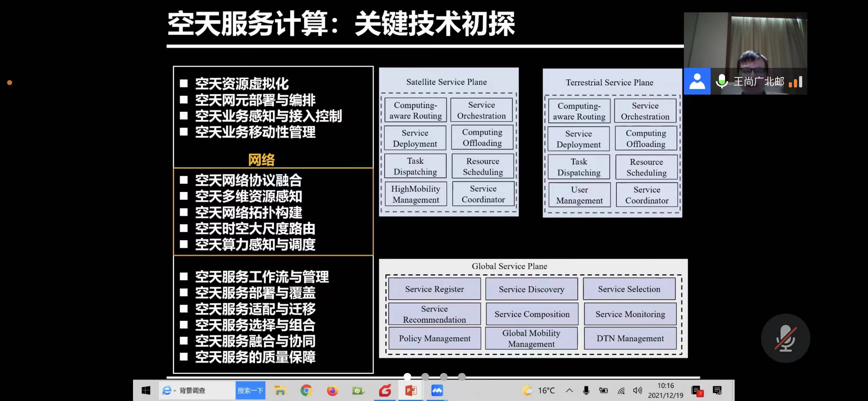Select the first page indicator dot
Image resolution: width=868 pixels, height=401 pixels.
tap(407, 377)
